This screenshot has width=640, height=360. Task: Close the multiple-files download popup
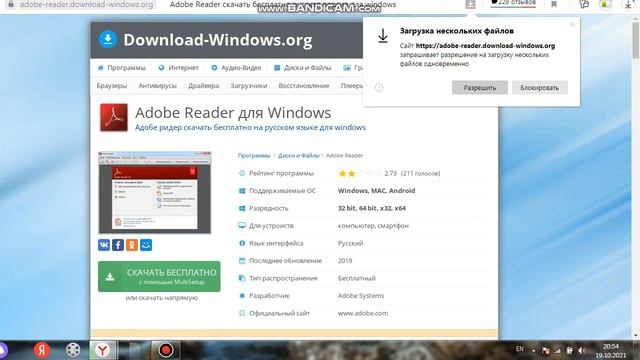pyautogui.click(x=572, y=24)
